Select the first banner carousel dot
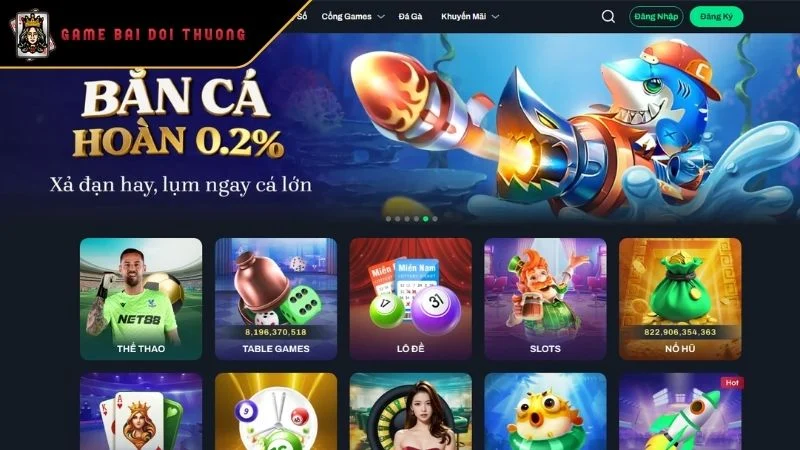This screenshot has width=800, height=450. pyautogui.click(x=388, y=219)
